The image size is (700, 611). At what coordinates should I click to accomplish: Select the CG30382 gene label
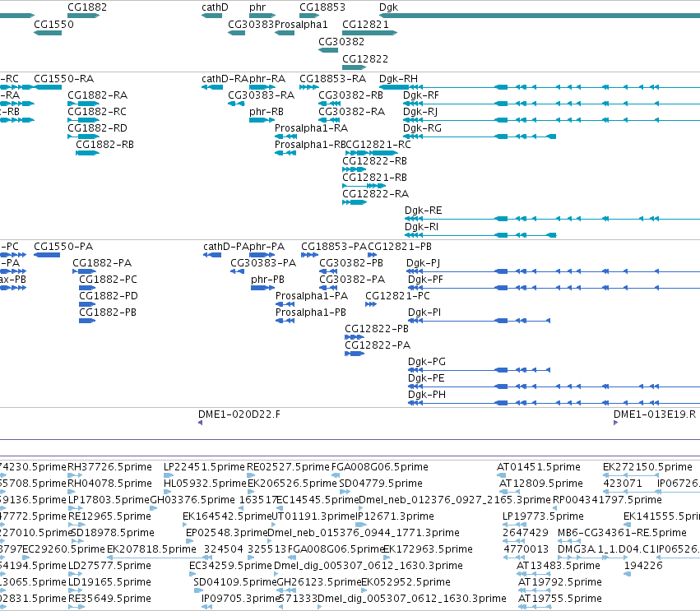pyautogui.click(x=341, y=41)
